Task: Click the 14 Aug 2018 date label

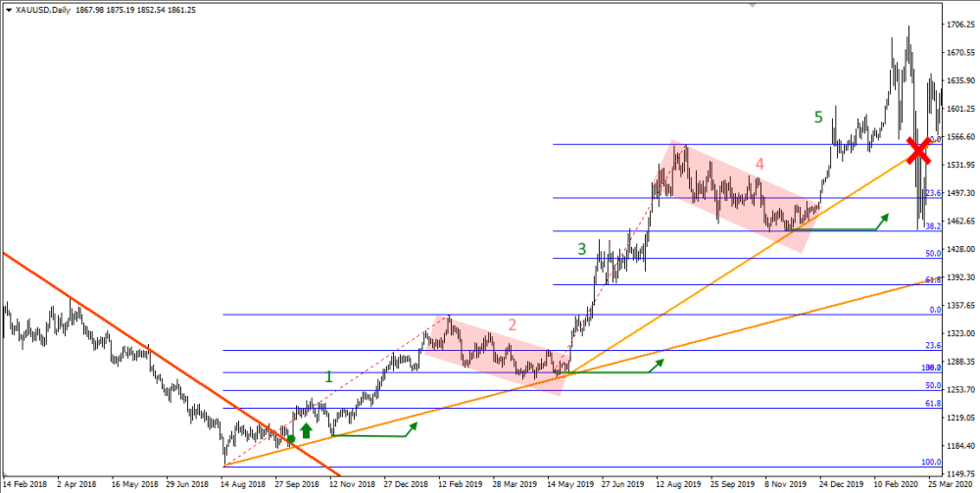Action: pyautogui.click(x=243, y=484)
